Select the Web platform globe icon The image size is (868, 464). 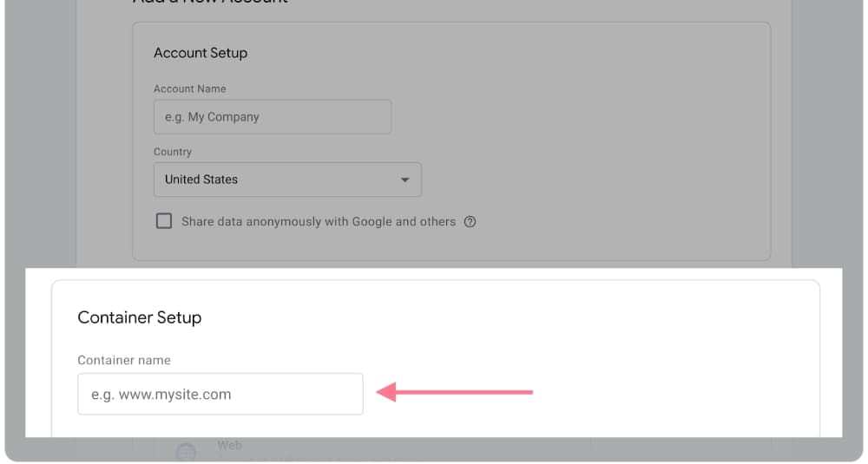click(x=186, y=452)
